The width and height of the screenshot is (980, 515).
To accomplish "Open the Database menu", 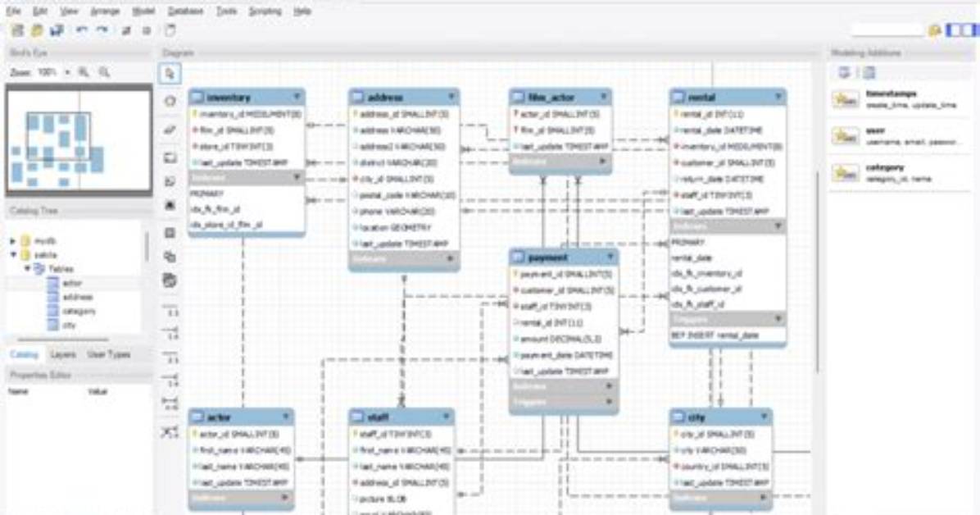I will click(x=185, y=11).
